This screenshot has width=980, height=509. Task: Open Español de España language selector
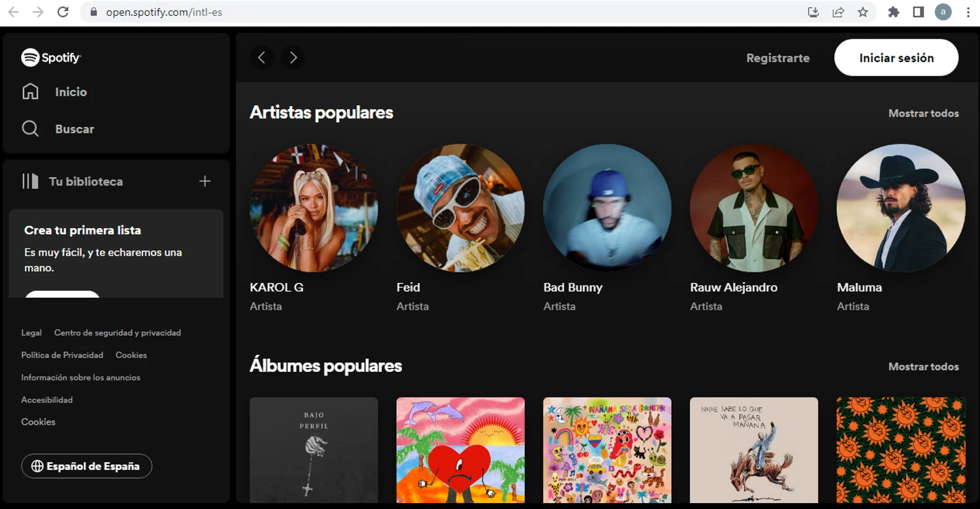(x=87, y=466)
